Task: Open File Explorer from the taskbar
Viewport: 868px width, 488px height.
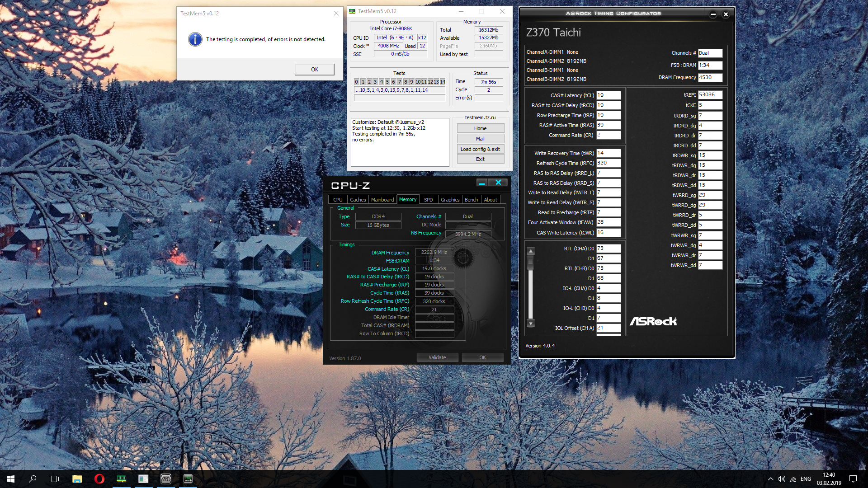Action: point(77,479)
